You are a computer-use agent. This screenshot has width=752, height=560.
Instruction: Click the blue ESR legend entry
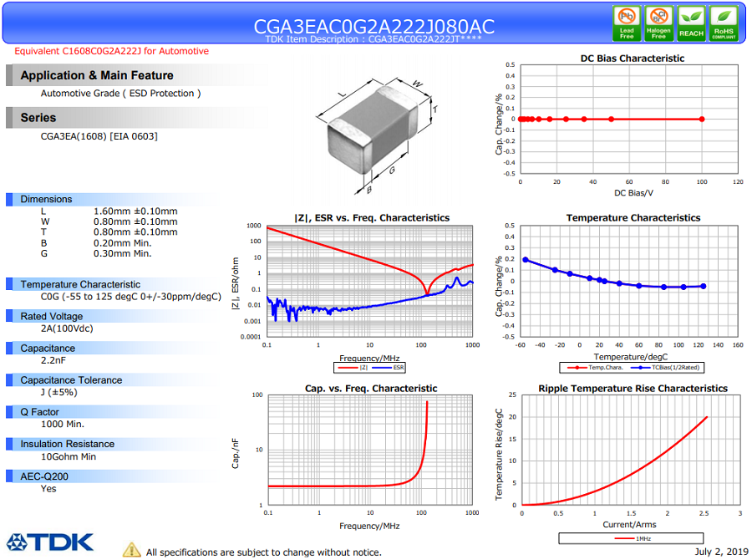tap(392, 367)
